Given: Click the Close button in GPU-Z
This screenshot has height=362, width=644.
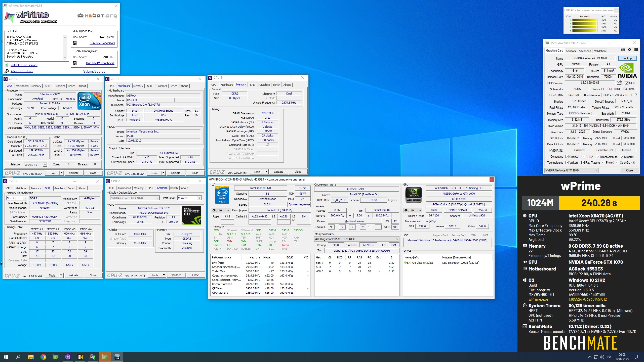Looking at the screenshot, I should 629,170.
